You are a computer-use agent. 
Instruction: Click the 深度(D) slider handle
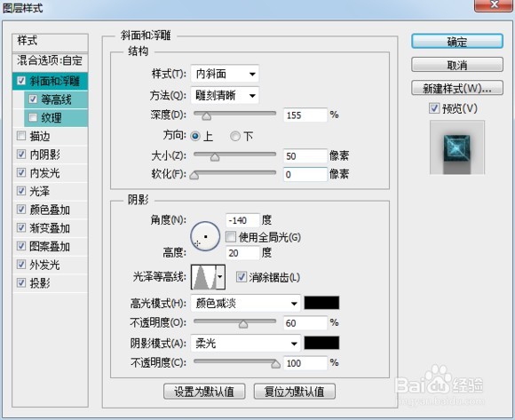[206, 116]
